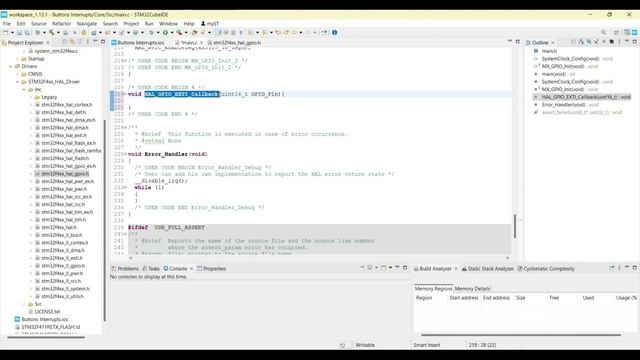Viewport: 640px width, 360px height.
Task: Launch Run with the green circle icon
Action: pos(165,33)
